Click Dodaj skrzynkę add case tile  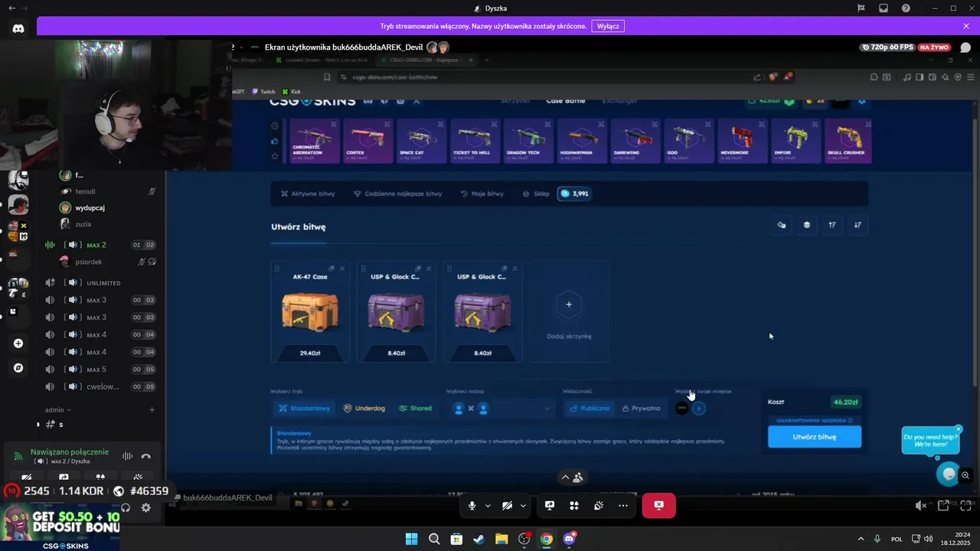(x=569, y=311)
